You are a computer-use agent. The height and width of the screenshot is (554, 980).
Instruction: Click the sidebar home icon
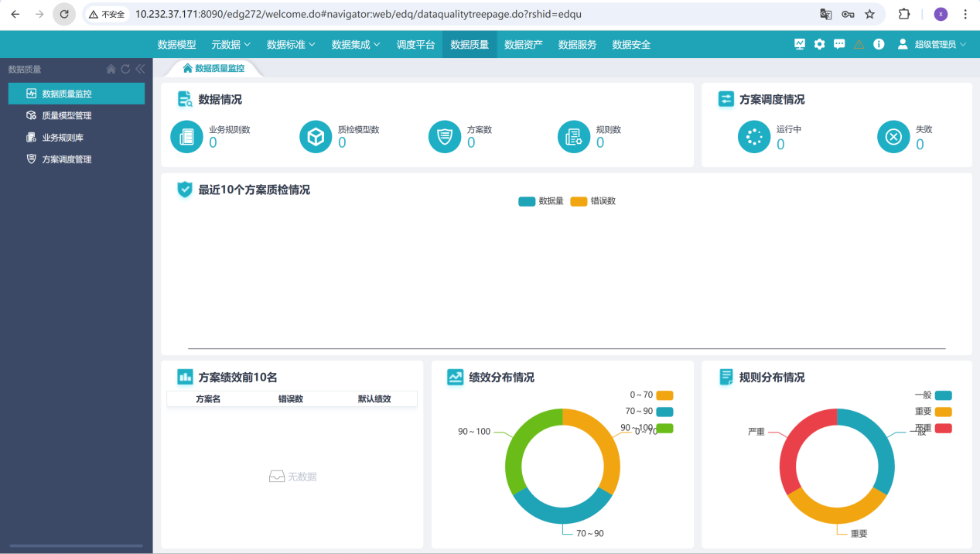click(111, 69)
